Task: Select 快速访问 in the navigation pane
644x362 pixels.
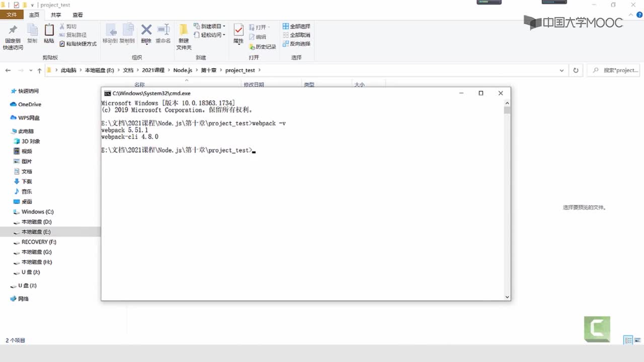Action: pyautogui.click(x=25, y=91)
